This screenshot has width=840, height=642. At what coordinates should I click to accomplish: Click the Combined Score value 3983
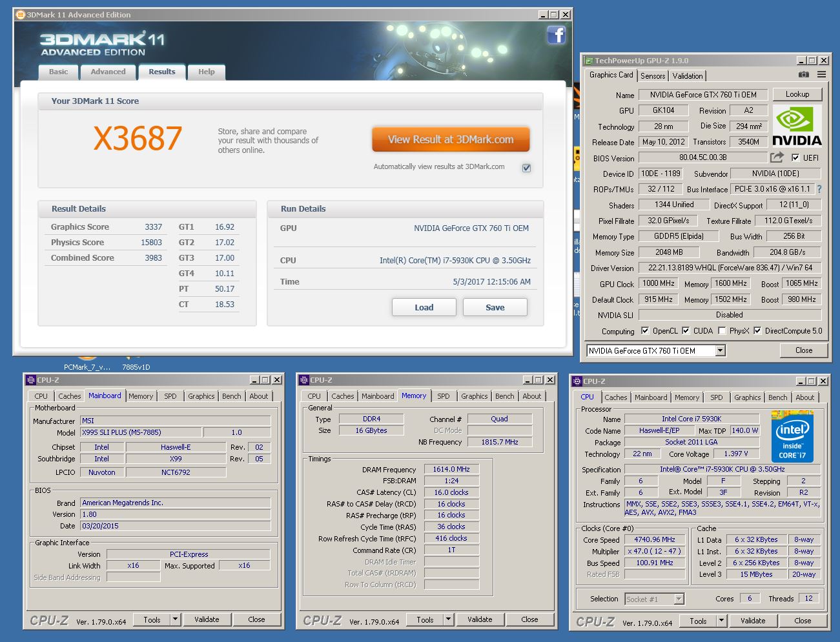[153, 258]
